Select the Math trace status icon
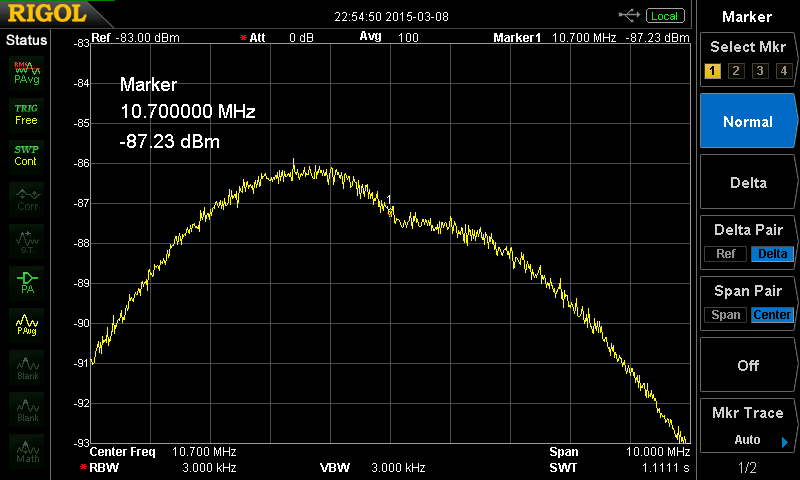 point(27,450)
